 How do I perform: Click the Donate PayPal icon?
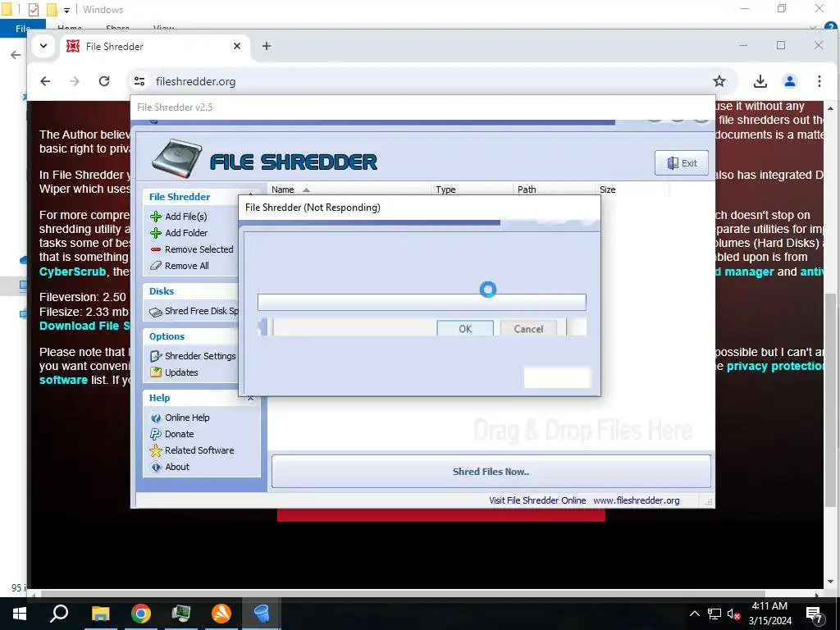(155, 434)
